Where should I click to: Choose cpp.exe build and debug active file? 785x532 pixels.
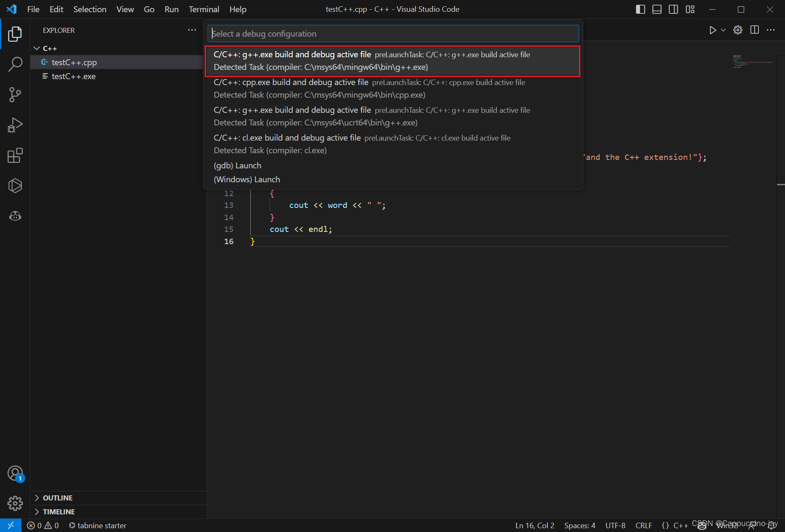point(392,89)
